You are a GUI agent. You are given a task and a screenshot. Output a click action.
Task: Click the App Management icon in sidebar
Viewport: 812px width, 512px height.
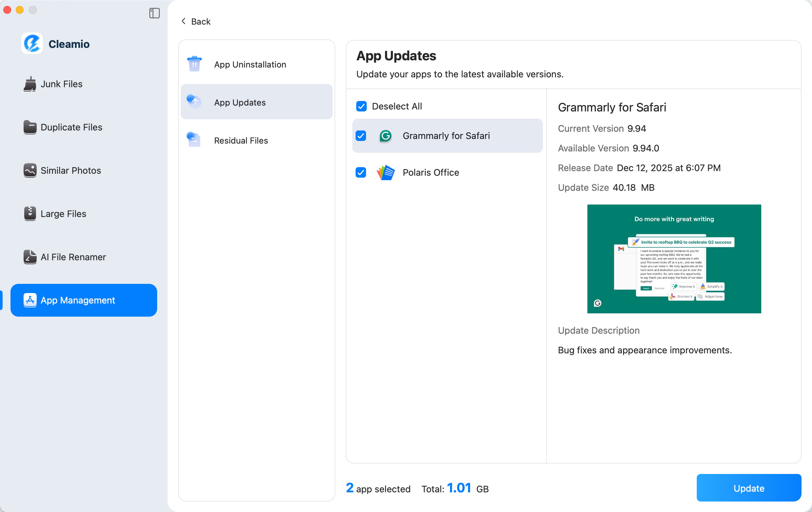[30, 300]
